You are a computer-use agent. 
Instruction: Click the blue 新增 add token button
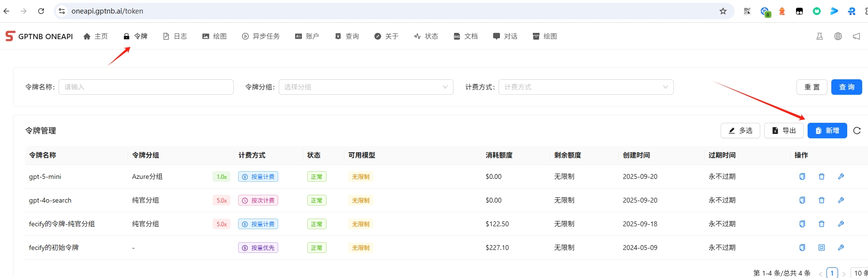coord(827,131)
